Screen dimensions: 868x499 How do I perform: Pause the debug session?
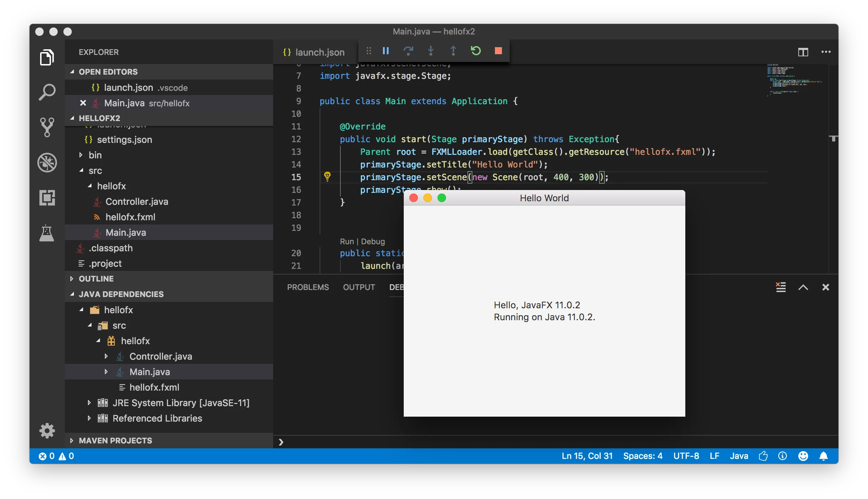click(386, 51)
